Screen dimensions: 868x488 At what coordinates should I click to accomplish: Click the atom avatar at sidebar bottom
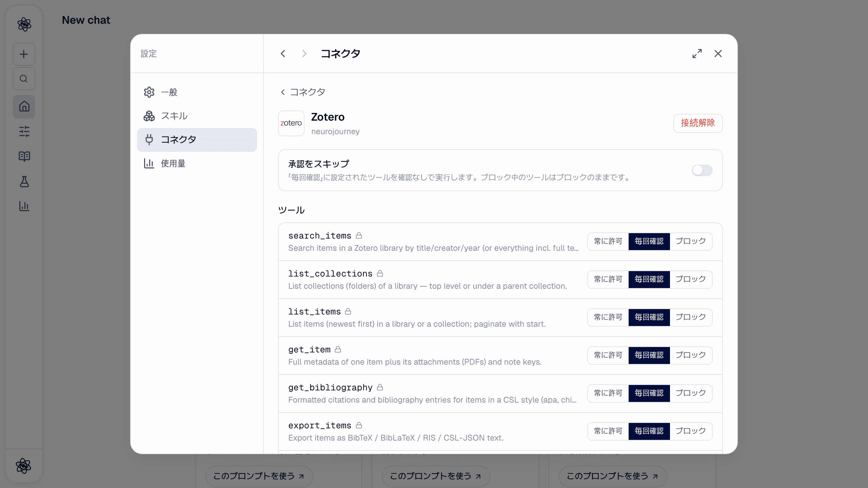click(x=23, y=466)
